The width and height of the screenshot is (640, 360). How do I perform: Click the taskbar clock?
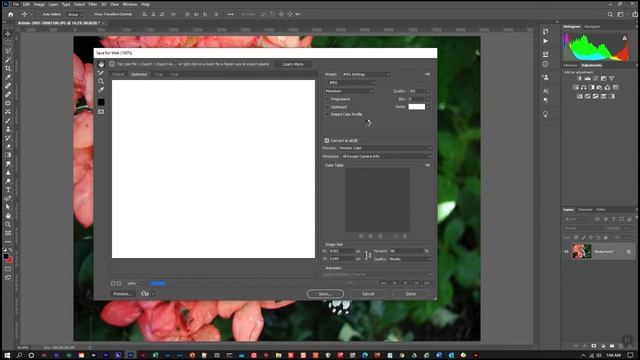click(x=613, y=356)
